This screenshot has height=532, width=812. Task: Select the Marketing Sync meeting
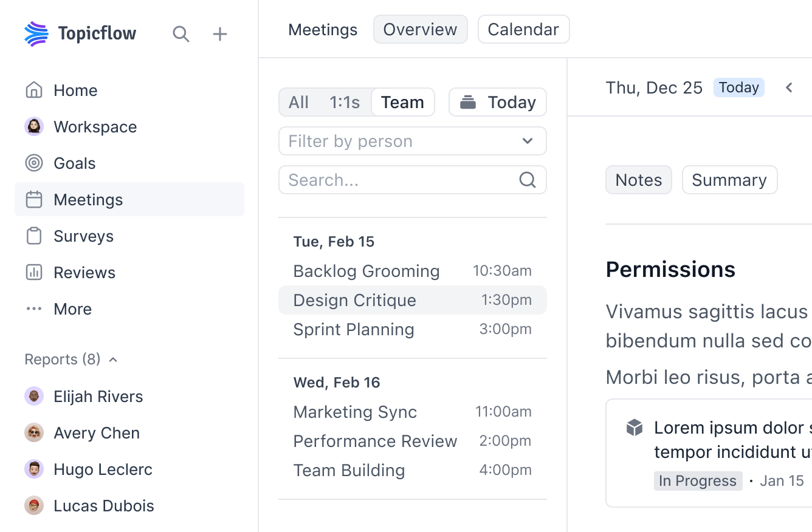tap(355, 412)
